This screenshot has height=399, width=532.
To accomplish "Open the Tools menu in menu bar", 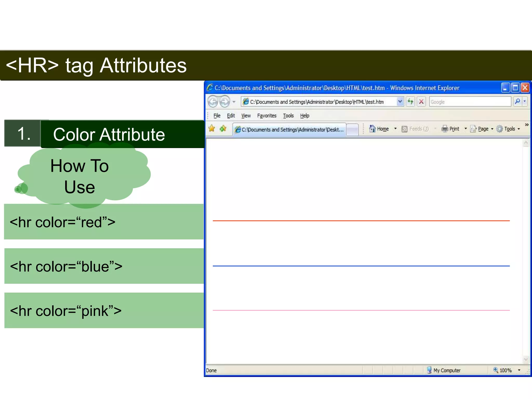I will [x=288, y=116].
